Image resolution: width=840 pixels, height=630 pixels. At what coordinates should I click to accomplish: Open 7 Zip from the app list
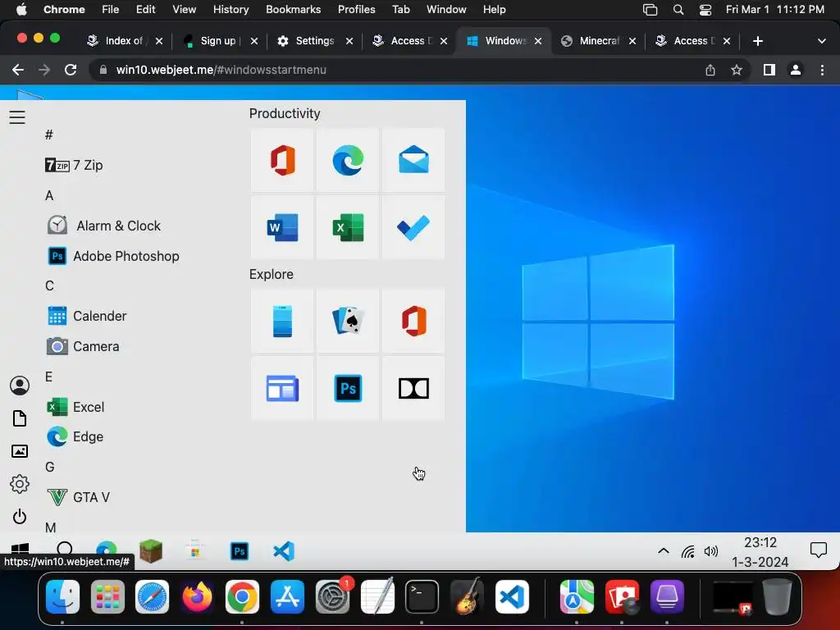tap(74, 165)
